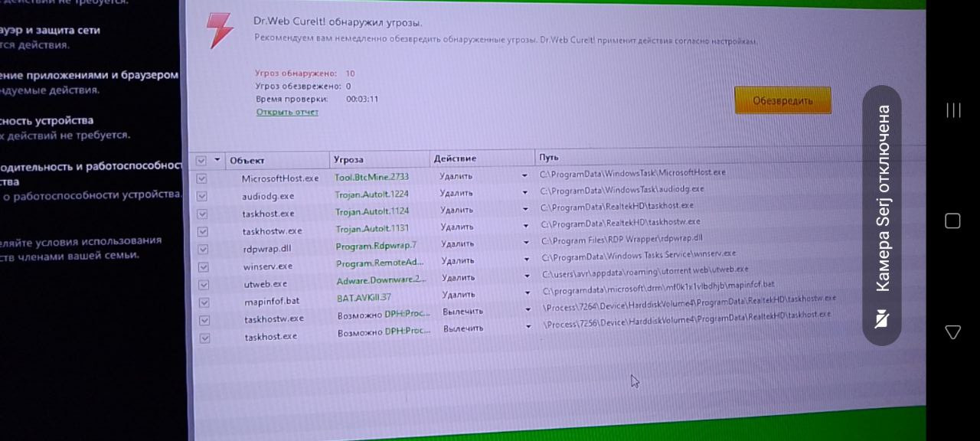Image resolution: width=980 pixels, height=441 pixels.
Task: Open action dropdown for audiodg.exe
Action: [525, 193]
